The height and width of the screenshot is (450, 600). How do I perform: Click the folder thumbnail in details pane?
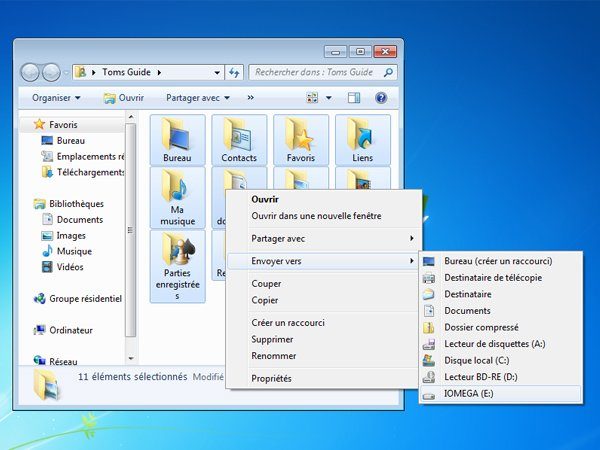click(46, 385)
